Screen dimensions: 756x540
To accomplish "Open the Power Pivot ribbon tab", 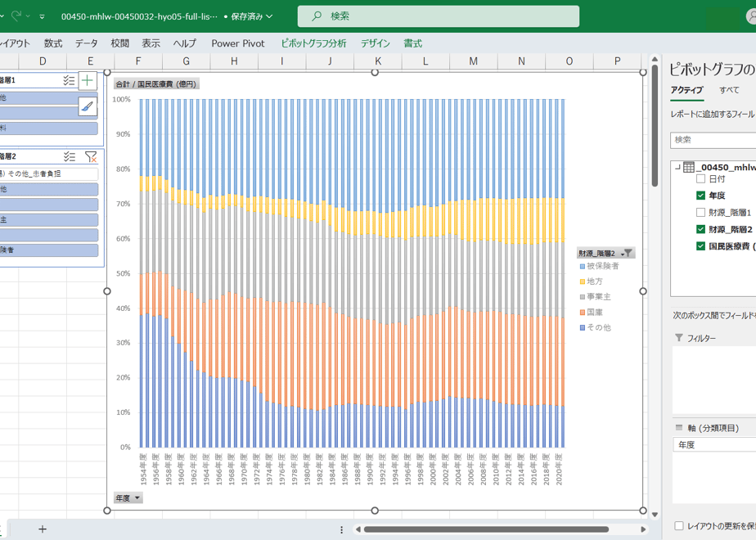I will (x=238, y=43).
